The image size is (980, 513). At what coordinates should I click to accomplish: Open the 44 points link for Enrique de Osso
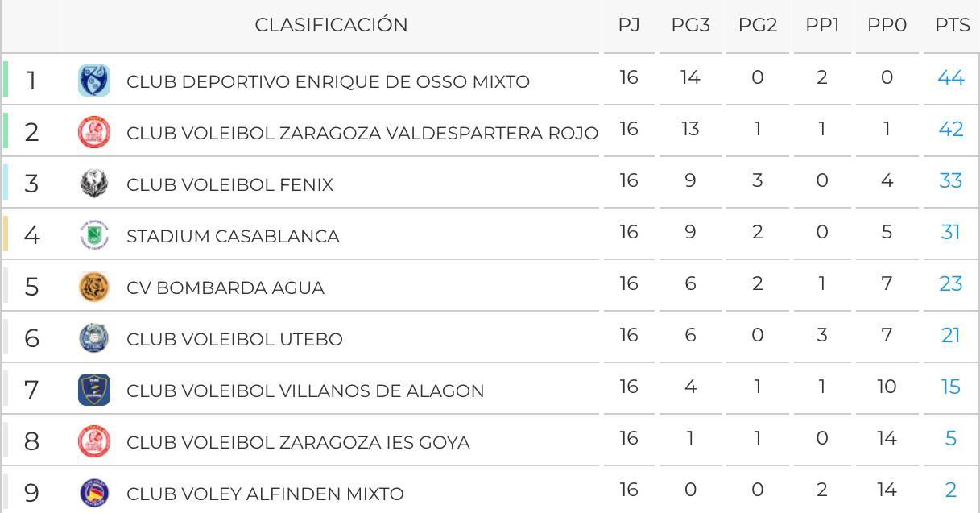951,78
